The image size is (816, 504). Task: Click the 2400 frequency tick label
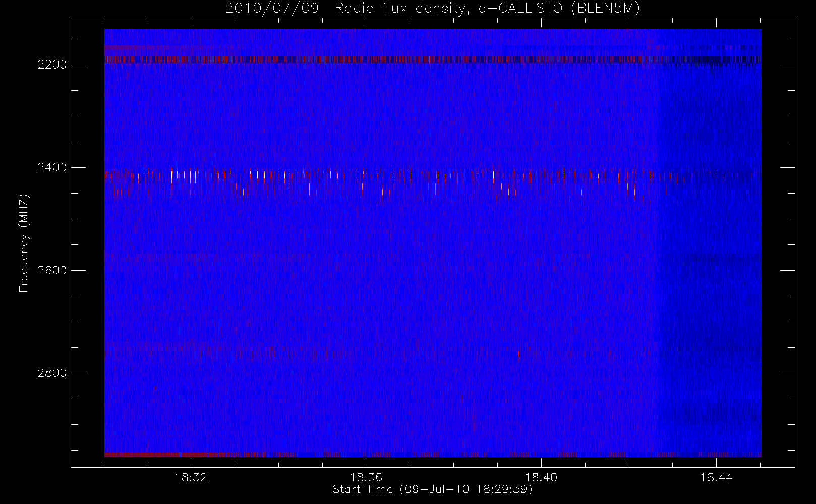point(52,167)
